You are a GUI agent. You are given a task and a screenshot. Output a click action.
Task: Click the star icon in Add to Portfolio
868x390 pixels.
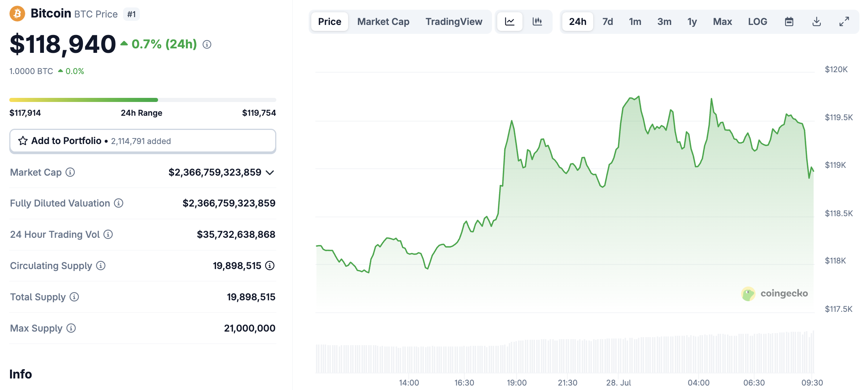23,141
